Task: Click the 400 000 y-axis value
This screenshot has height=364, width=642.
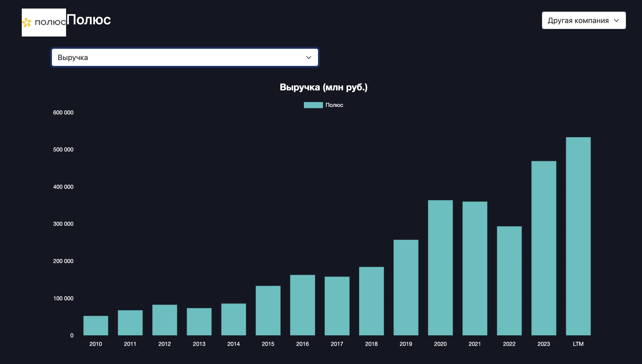Action: [x=63, y=187]
